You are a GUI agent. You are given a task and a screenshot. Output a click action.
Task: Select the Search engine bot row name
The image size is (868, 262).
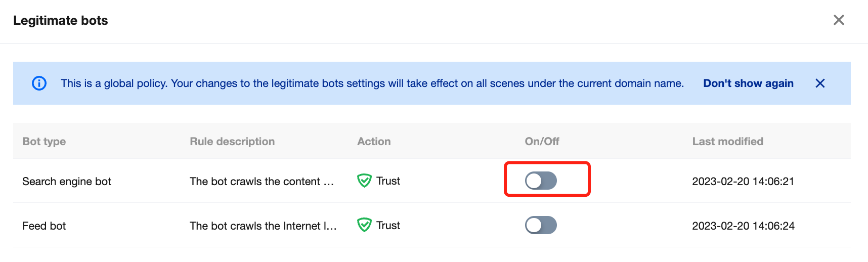click(x=67, y=182)
